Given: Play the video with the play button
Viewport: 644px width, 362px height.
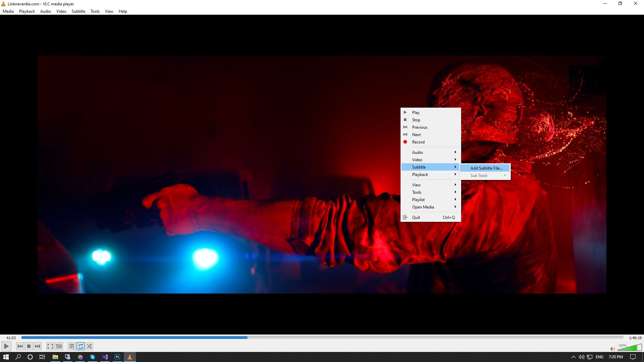Looking at the screenshot, I should point(6,346).
